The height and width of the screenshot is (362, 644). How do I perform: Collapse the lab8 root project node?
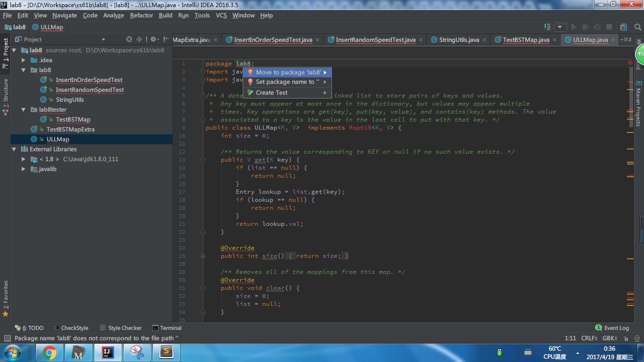click(14, 50)
